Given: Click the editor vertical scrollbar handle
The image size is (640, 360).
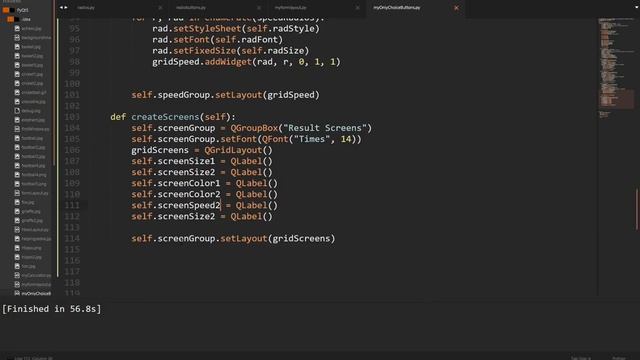Looking at the screenshot, I should pyautogui.click(x=637, y=209).
